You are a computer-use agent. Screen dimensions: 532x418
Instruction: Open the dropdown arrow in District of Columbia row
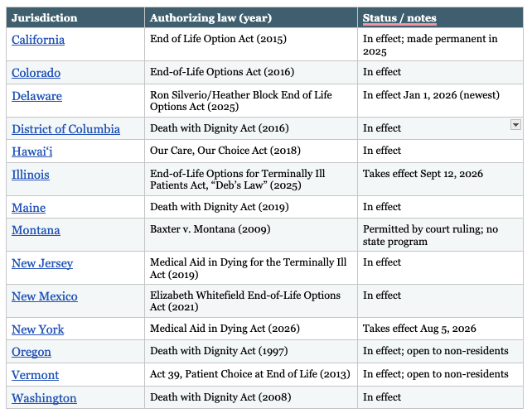515,124
